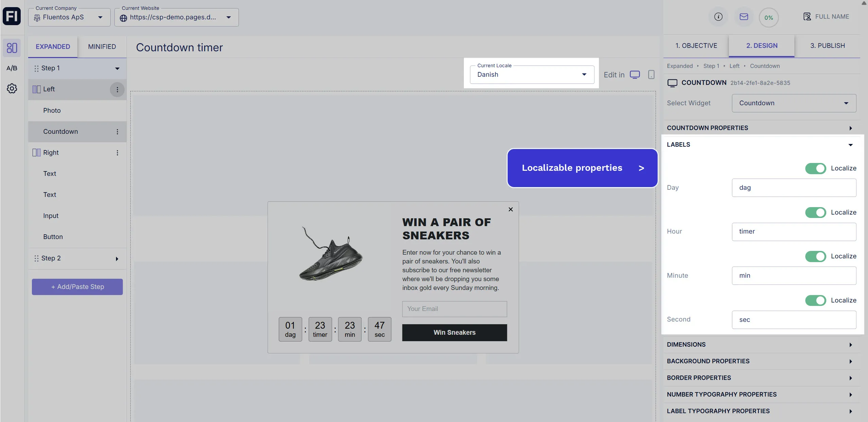Click the mail envelope icon in top bar

(x=743, y=17)
